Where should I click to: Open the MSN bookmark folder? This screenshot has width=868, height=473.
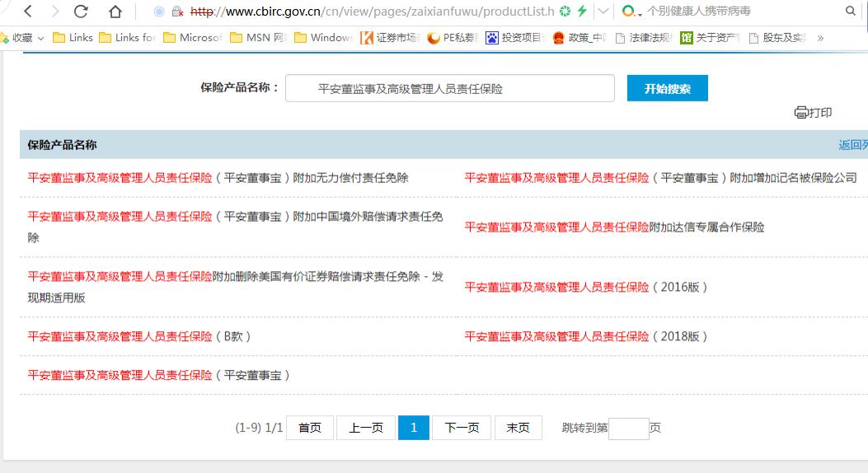pos(259,38)
